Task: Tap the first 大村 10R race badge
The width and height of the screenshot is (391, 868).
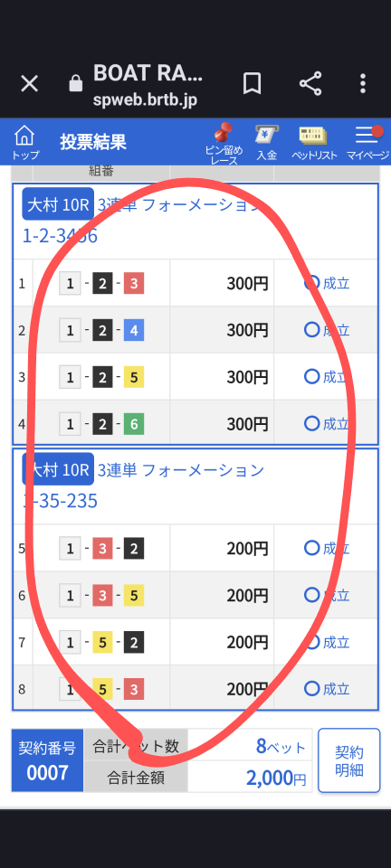Action: click(58, 204)
